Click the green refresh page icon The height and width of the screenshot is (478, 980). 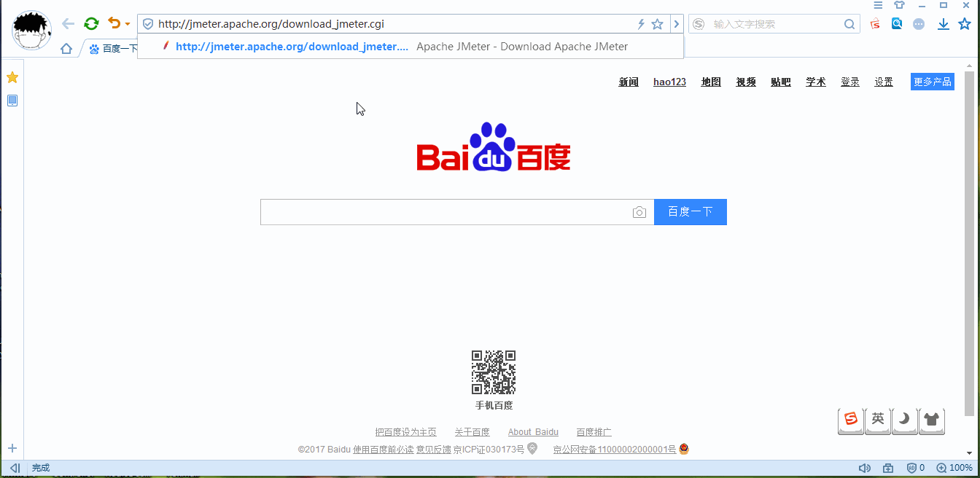pyautogui.click(x=91, y=24)
